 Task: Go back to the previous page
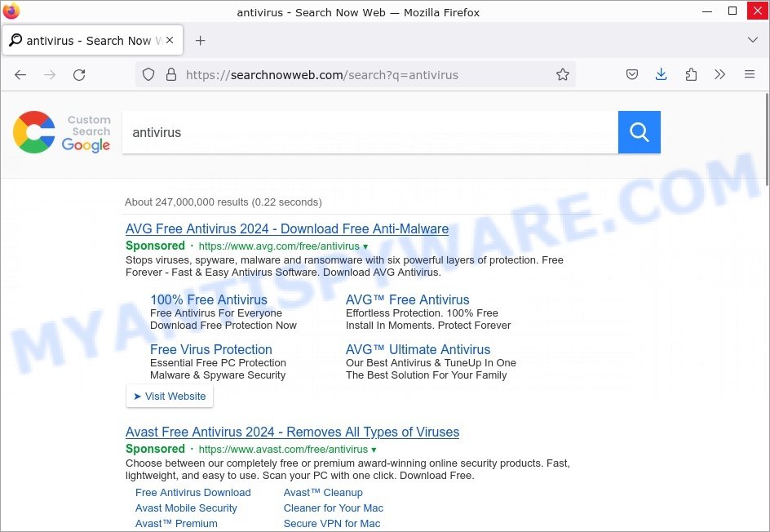click(20, 75)
